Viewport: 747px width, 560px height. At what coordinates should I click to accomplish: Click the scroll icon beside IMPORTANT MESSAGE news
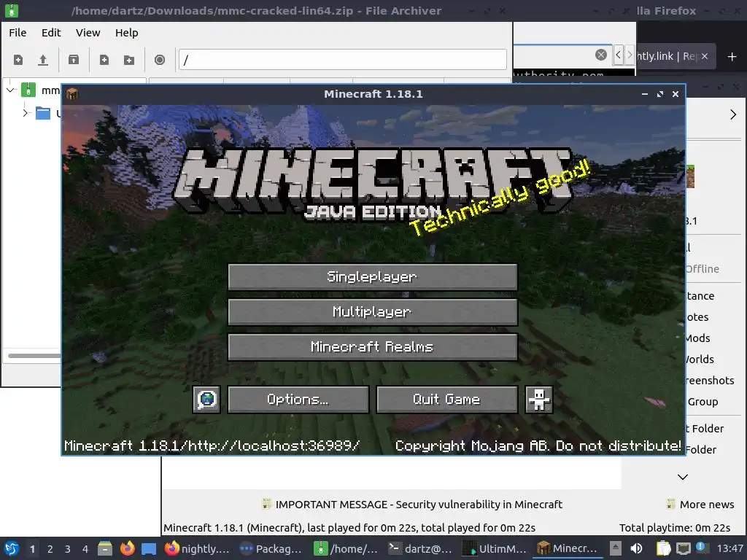267,504
